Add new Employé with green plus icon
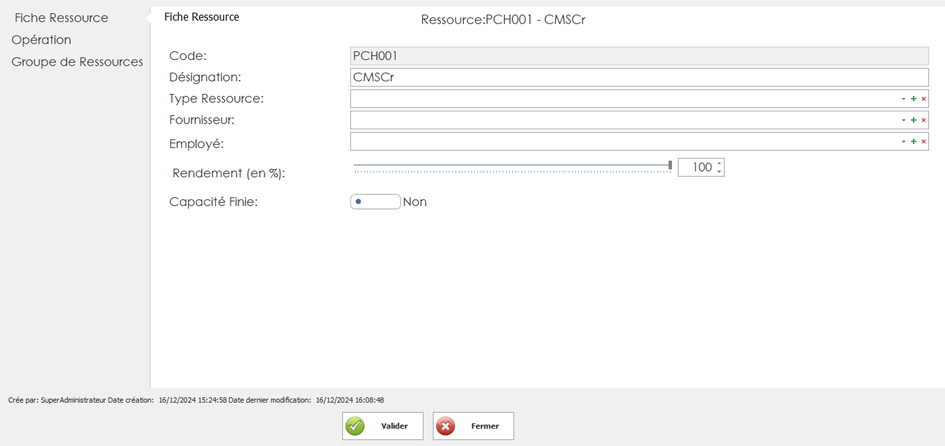This screenshot has width=945, height=446. (x=913, y=142)
